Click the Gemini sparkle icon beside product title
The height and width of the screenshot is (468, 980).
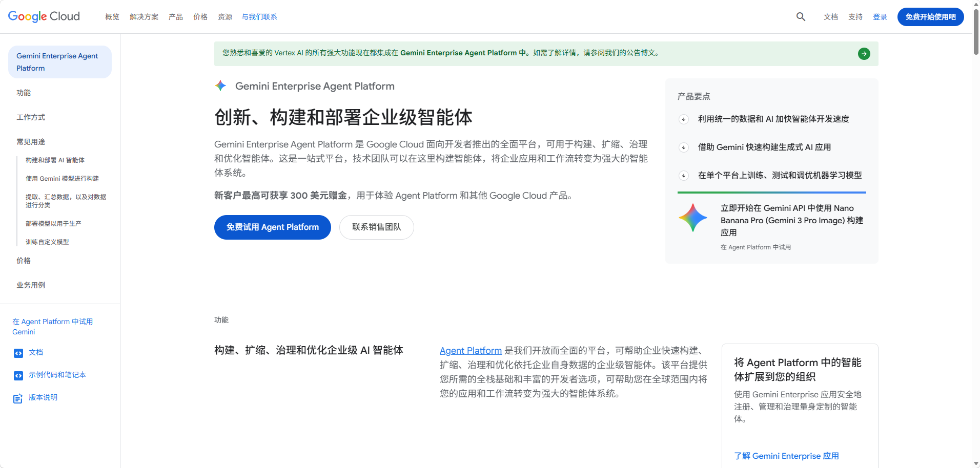(x=220, y=86)
